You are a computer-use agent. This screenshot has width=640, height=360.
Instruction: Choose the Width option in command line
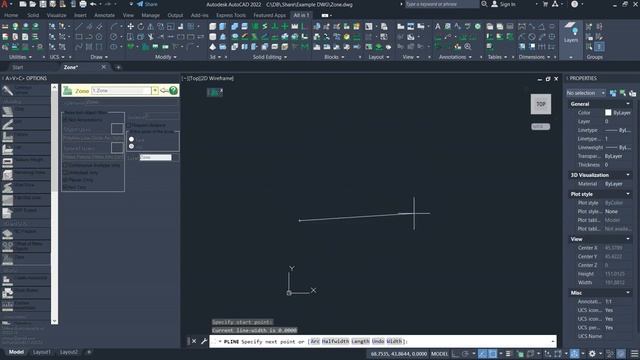tap(394, 341)
